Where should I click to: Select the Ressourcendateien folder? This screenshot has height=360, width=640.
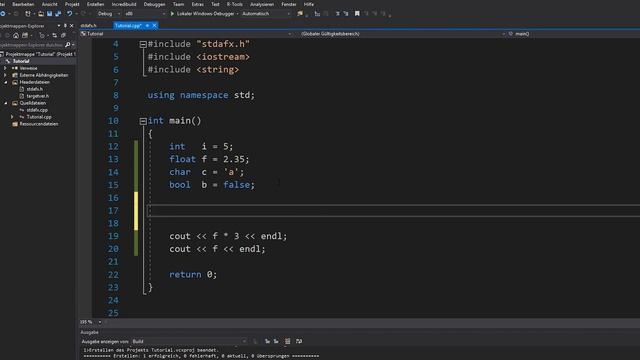click(38, 124)
